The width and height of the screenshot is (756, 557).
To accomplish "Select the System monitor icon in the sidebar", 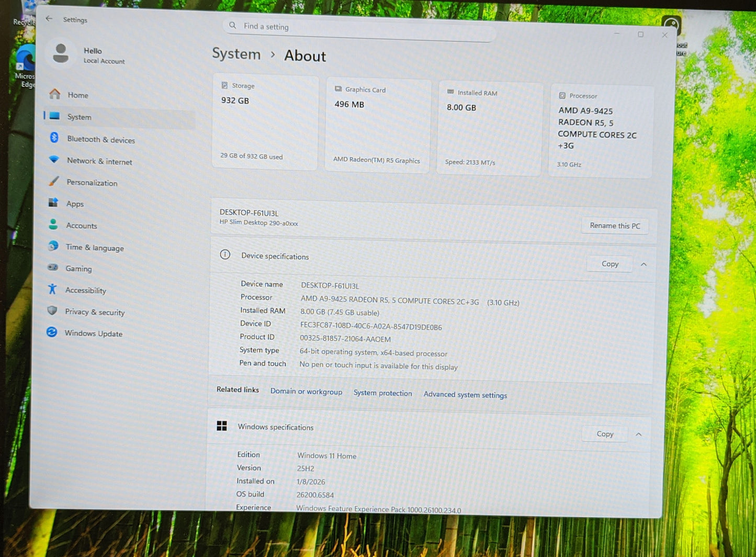I will 55,116.
